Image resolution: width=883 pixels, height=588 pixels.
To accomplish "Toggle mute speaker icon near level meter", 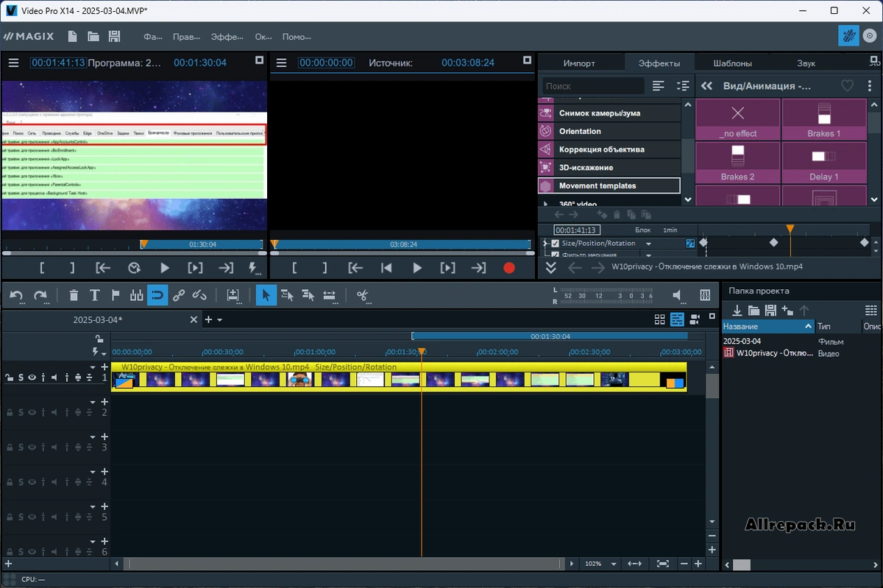I will click(x=678, y=295).
